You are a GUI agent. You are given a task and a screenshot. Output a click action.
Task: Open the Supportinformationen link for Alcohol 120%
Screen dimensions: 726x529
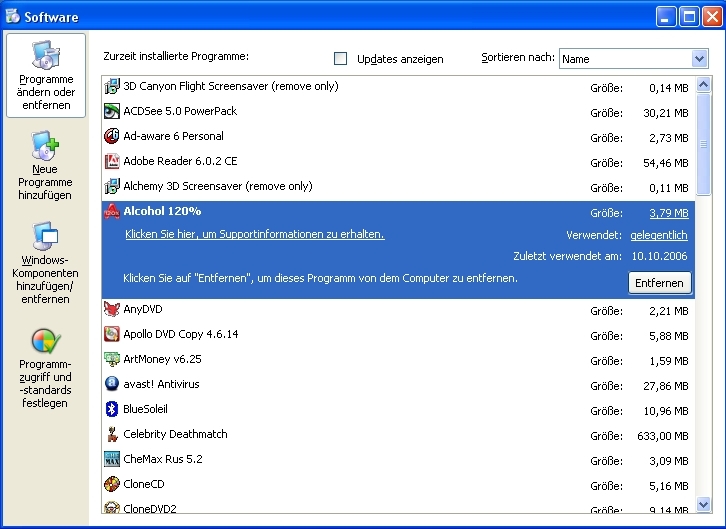pos(255,234)
